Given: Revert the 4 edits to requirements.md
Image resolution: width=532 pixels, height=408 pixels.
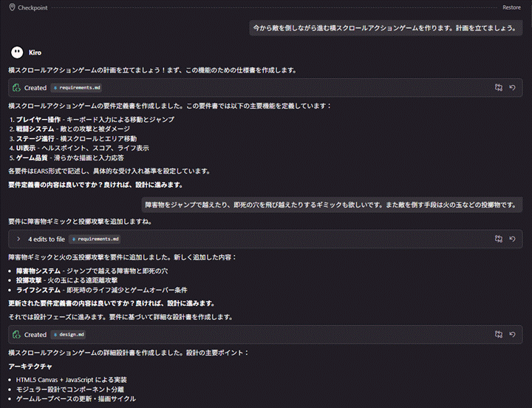Looking at the screenshot, I should coord(512,239).
